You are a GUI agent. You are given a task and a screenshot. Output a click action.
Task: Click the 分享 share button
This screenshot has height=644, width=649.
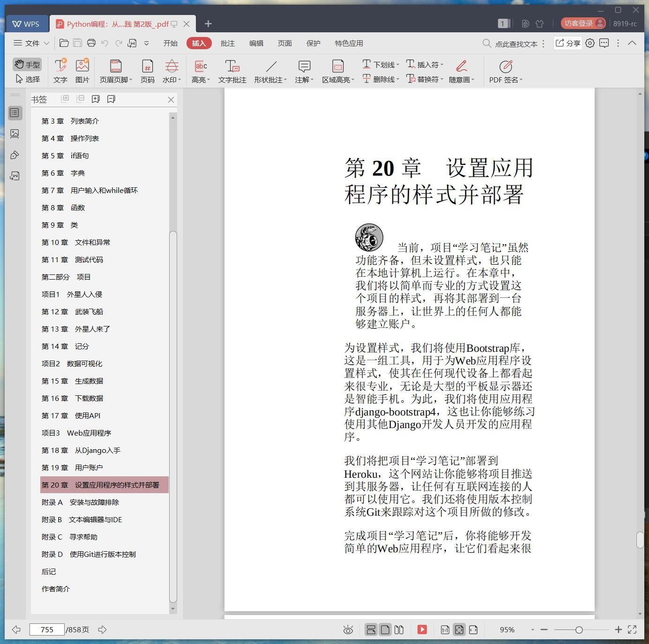click(567, 43)
